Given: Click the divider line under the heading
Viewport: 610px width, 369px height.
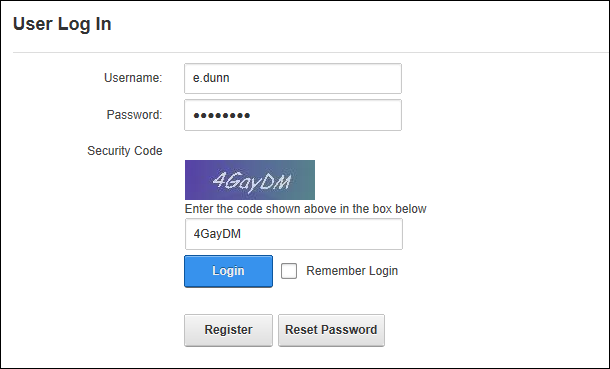Looking at the screenshot, I should click(311, 52).
